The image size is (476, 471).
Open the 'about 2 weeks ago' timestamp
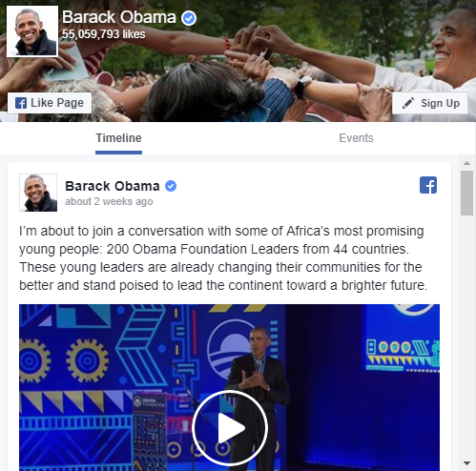pos(109,201)
